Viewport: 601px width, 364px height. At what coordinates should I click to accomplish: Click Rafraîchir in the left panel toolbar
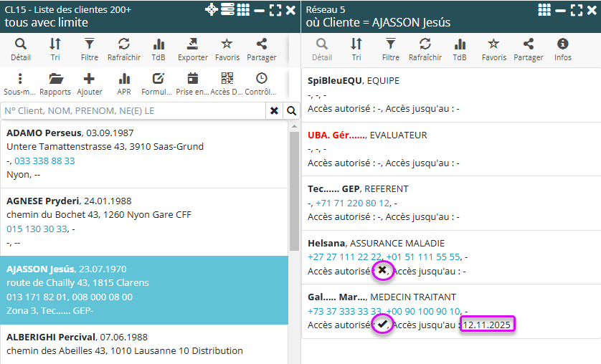pos(124,49)
